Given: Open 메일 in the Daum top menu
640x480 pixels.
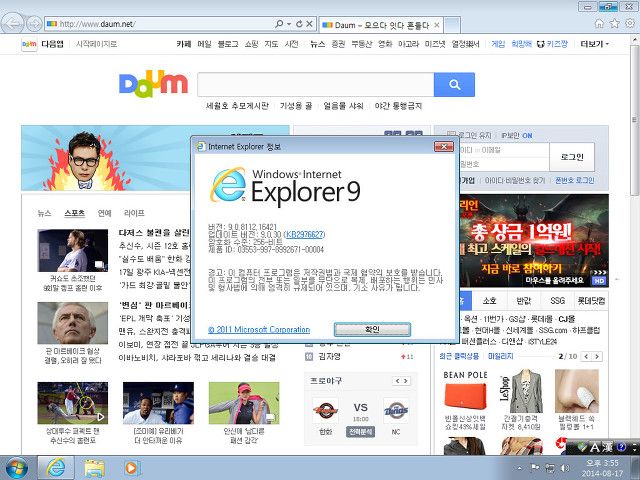Looking at the screenshot, I should (204, 44).
